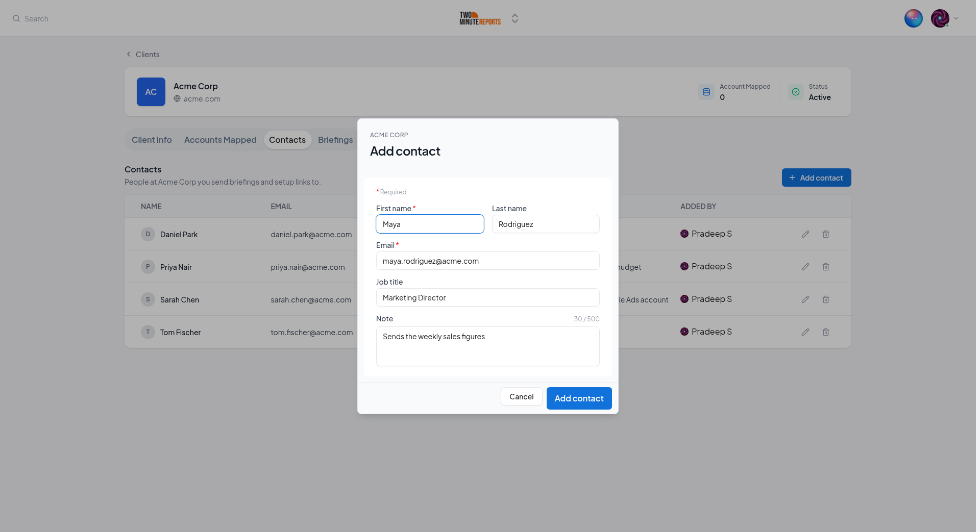Click the Note text area
Image resolution: width=980 pixels, height=532 pixels.
[488, 346]
